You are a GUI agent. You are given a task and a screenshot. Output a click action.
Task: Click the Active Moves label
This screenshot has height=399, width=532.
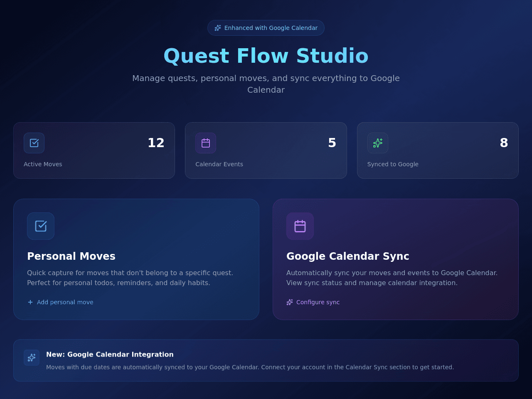[43, 164]
